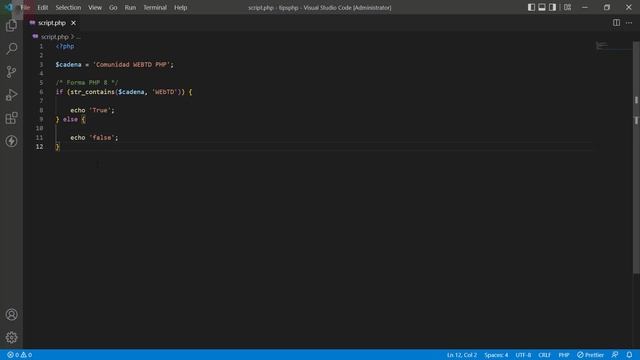Click line number 3 in the gutter

coord(41,64)
